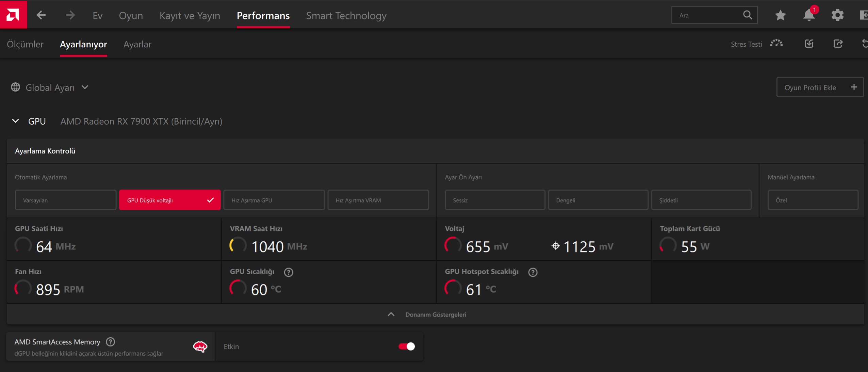868x372 pixels.
Task: Click the 60 °C GPU temperature value
Action: point(266,289)
